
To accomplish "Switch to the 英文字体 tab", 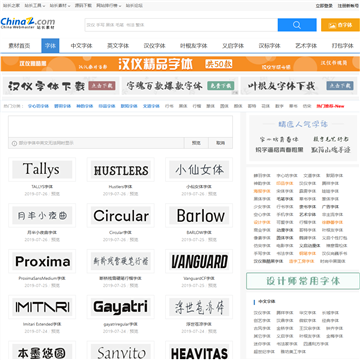I will tap(118, 46).
